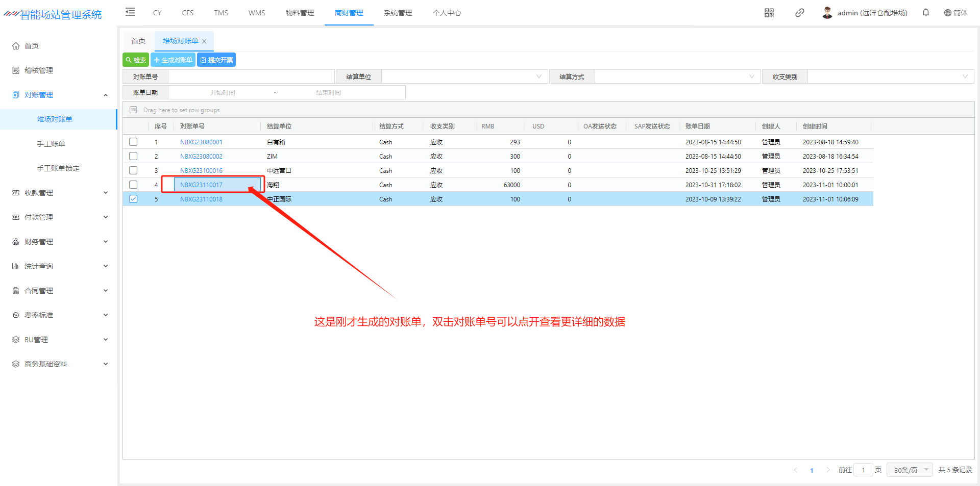Open 系统管理 in the top menu
Viewport: 980px width, 486px height.
(x=398, y=13)
